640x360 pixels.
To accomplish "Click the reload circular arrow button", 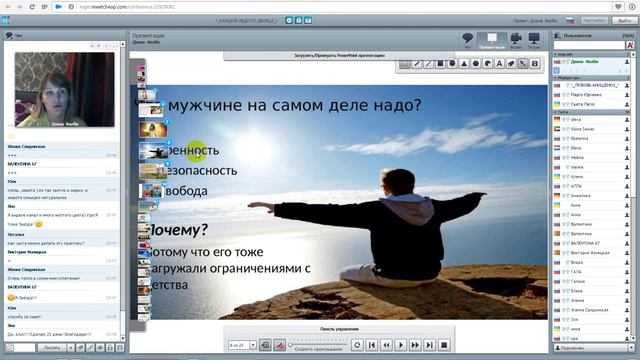I will (x=357, y=345).
